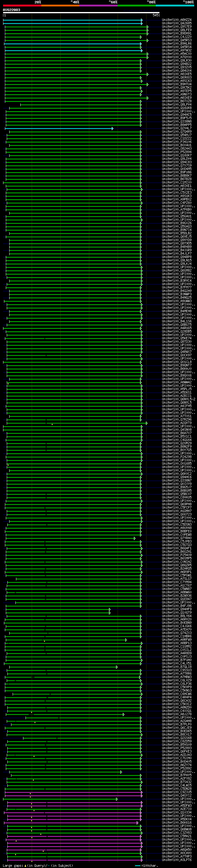Click hit label UniRef100_C8VKU5
Viewport: 197px width, 868px height.
click(177, 497)
